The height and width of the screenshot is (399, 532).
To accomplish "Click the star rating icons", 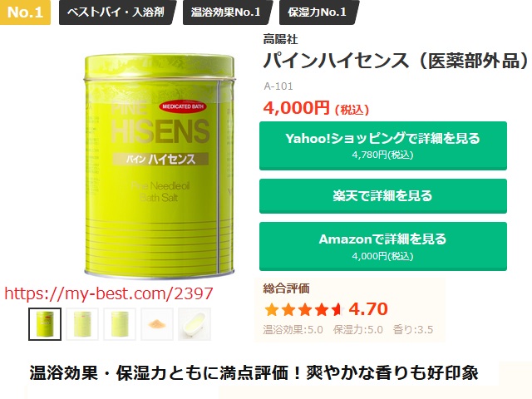I will 303,310.
